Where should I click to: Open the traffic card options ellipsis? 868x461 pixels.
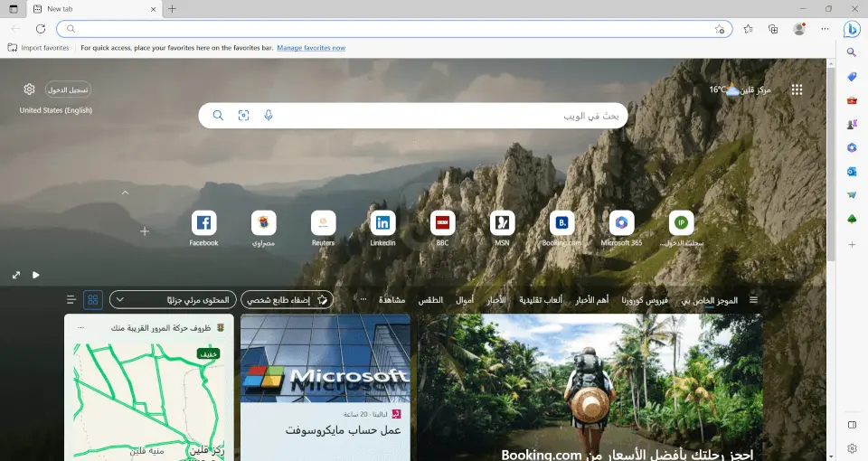(80, 327)
